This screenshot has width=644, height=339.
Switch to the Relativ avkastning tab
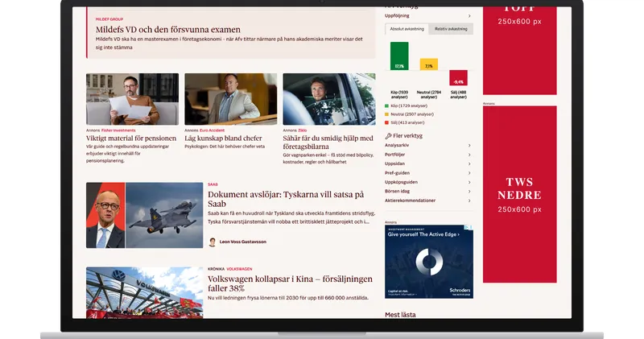click(451, 29)
